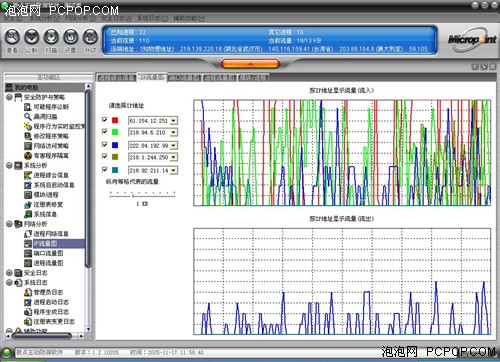
Task: Open the dropdown for IP 218.94.6.210
Action: [174, 133]
